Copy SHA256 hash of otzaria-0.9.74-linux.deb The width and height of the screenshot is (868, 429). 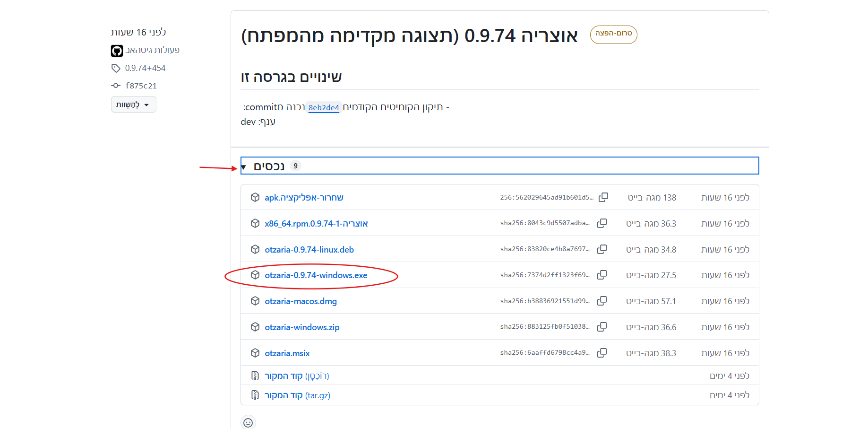point(602,249)
